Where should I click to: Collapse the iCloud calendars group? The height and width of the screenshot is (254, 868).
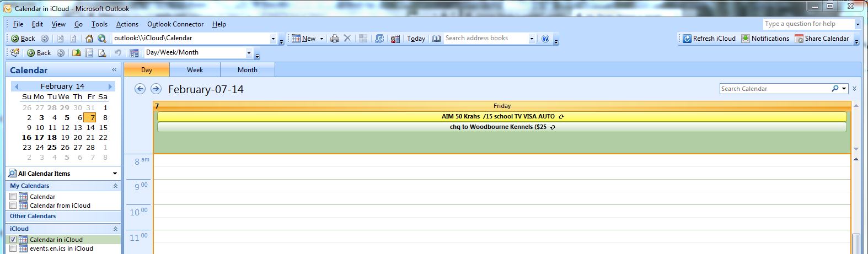[115, 229]
